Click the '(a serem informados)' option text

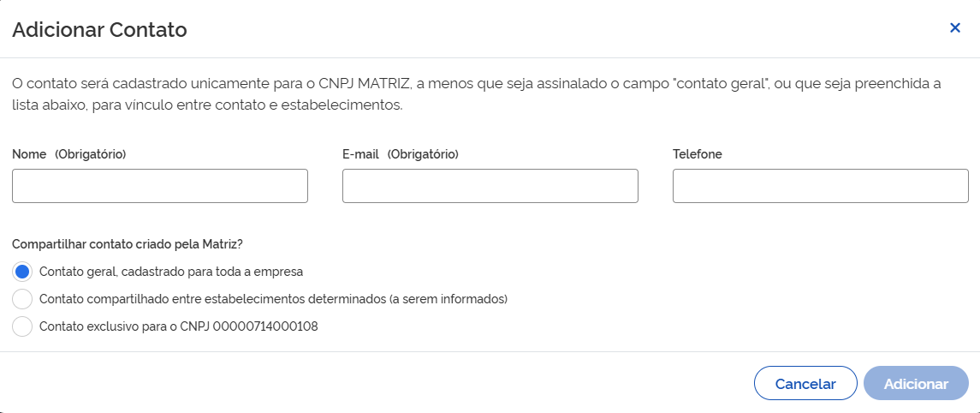pos(448,299)
